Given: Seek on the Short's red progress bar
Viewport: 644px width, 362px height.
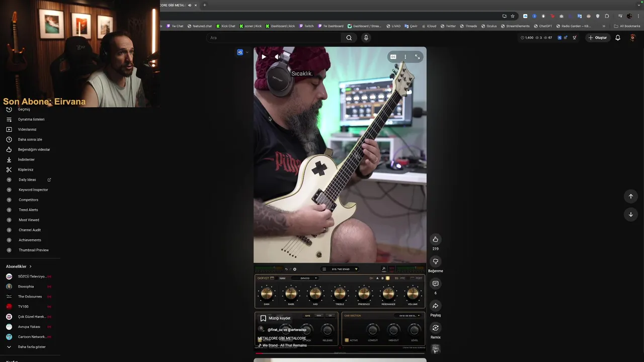Looking at the screenshot, I should click(340, 353).
